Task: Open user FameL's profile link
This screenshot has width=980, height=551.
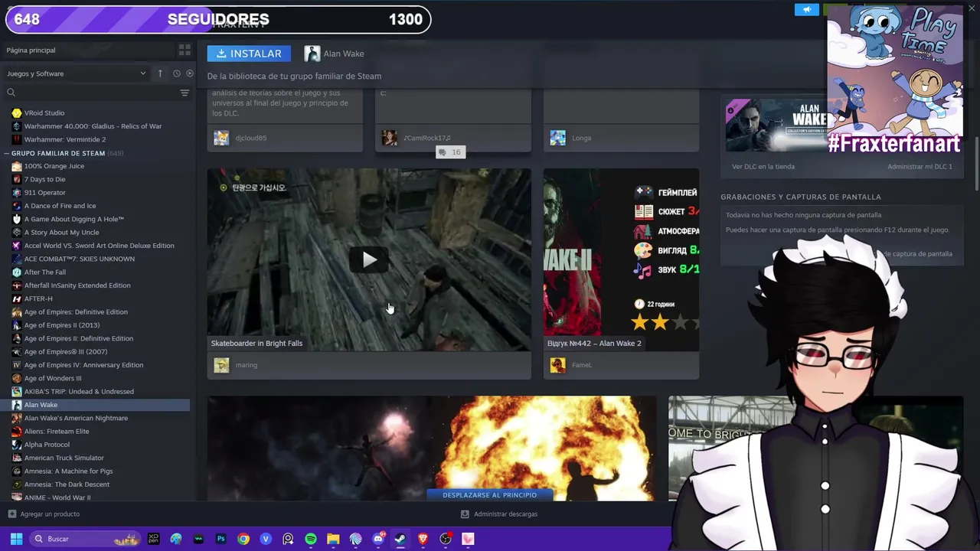Action: pyautogui.click(x=582, y=365)
